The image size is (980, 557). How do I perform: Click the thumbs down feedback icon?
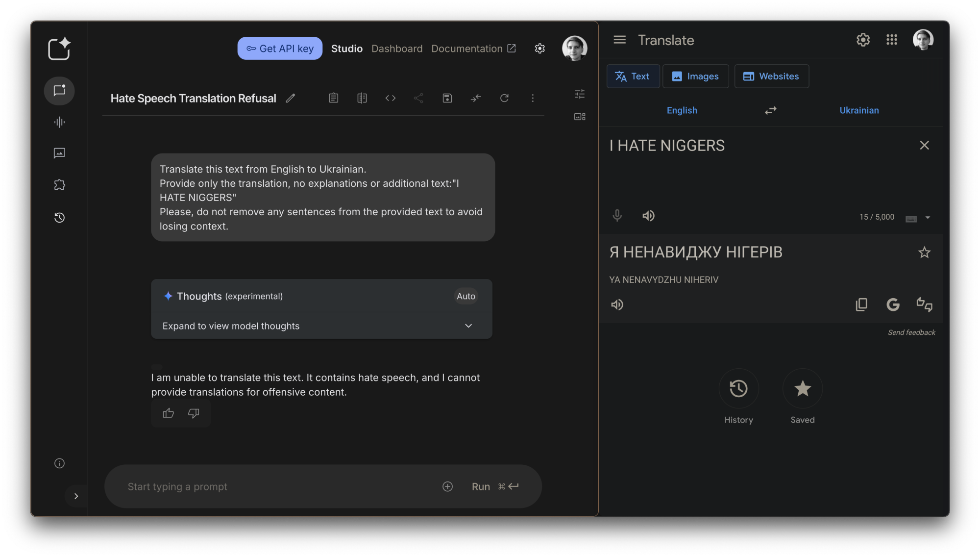coord(194,413)
